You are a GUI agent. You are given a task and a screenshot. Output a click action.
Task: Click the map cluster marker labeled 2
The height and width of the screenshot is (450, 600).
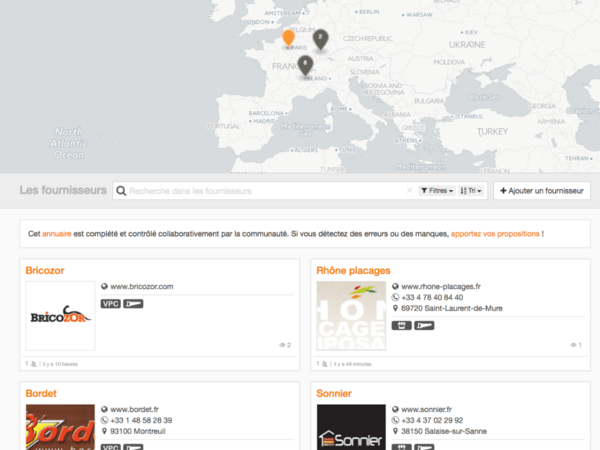(320, 38)
